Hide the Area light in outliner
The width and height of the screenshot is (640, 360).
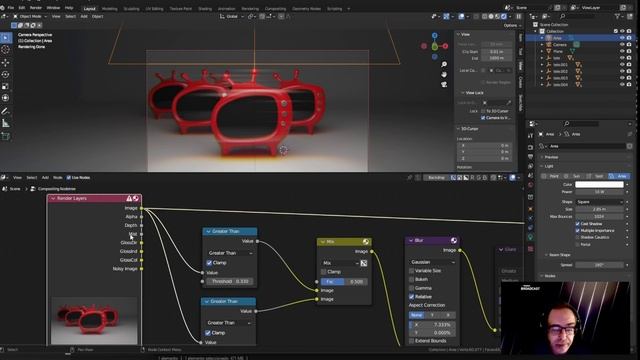(x=622, y=38)
